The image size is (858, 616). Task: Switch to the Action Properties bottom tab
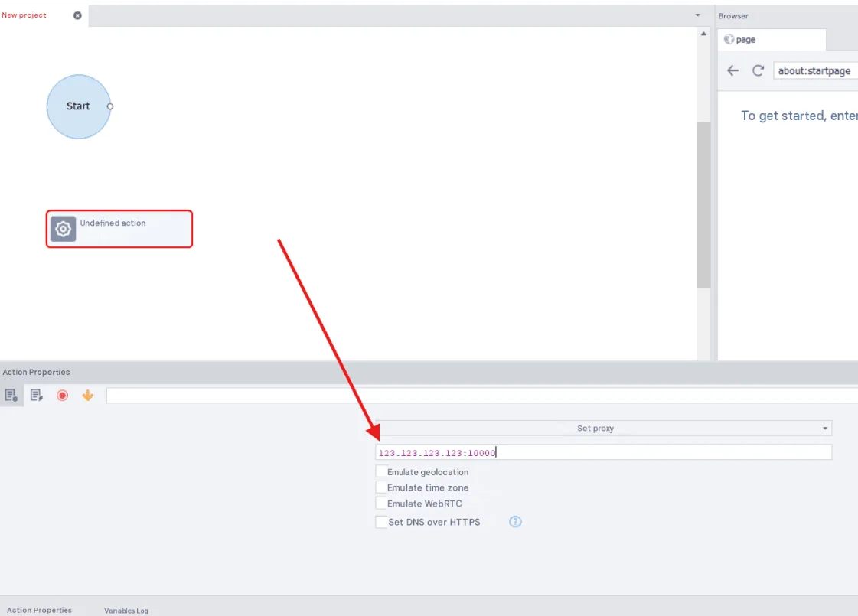39,610
